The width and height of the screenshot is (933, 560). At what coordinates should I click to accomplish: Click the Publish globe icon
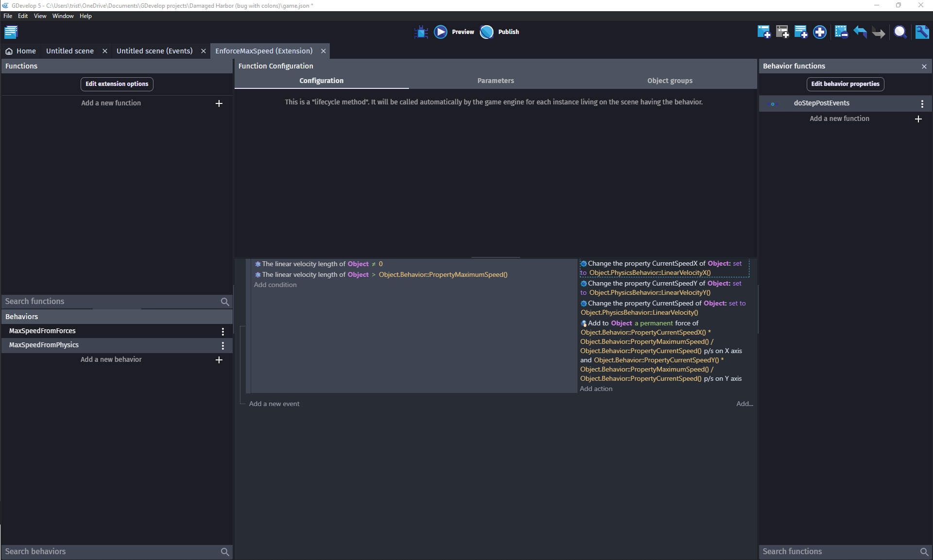(487, 32)
